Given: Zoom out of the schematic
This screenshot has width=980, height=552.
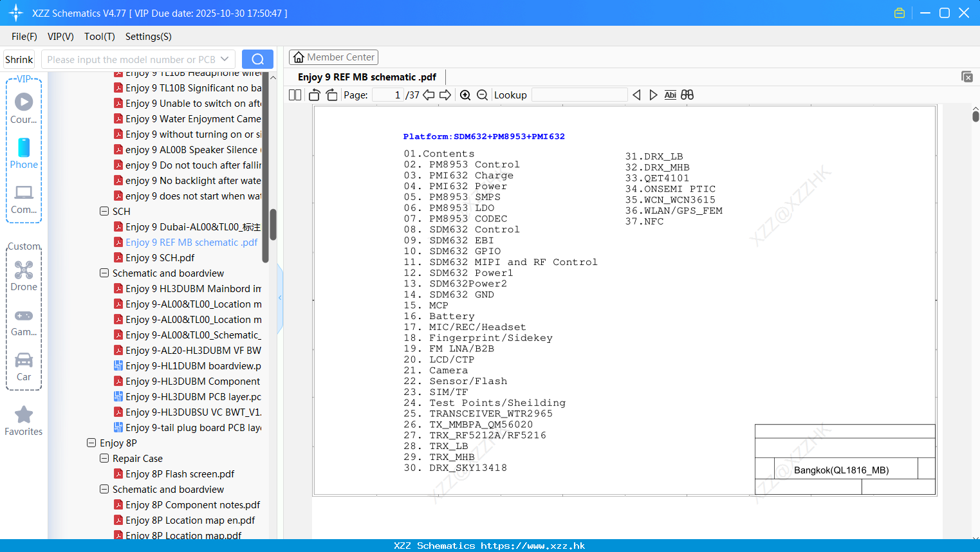Looking at the screenshot, I should click(483, 95).
